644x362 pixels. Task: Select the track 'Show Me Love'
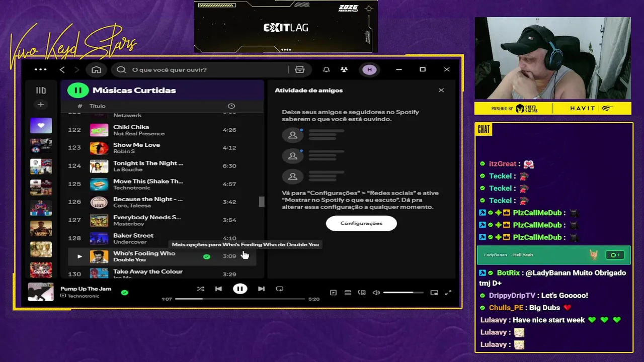tap(136, 145)
